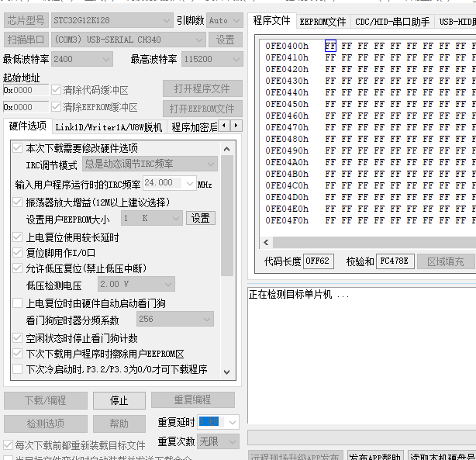Toggle 复位脚用作I/O口 checkbox
476x460 pixels.
17,252
